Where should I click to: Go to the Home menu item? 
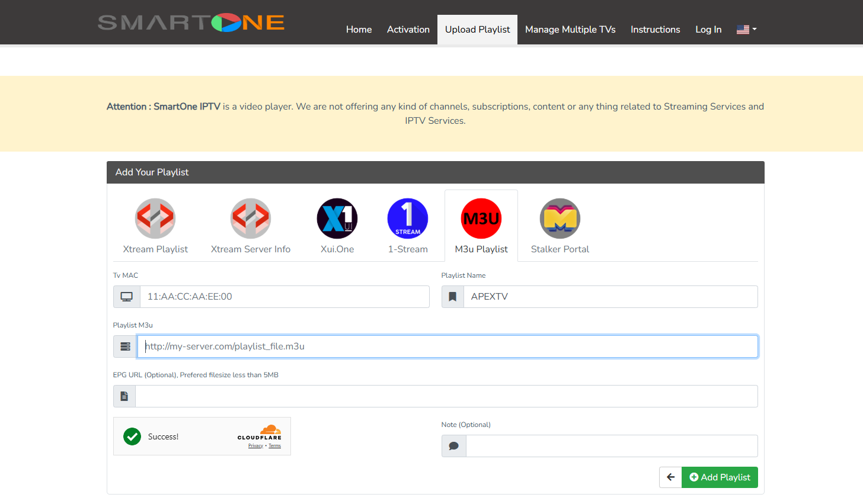pos(359,30)
